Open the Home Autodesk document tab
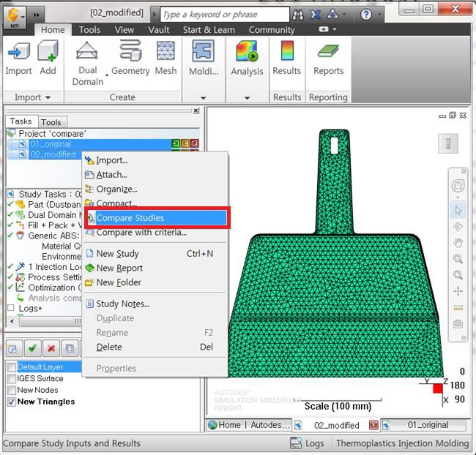 point(249,425)
